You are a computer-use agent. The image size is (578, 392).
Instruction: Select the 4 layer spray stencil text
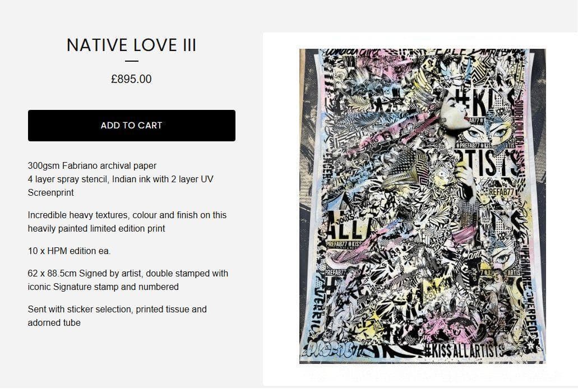click(x=121, y=186)
